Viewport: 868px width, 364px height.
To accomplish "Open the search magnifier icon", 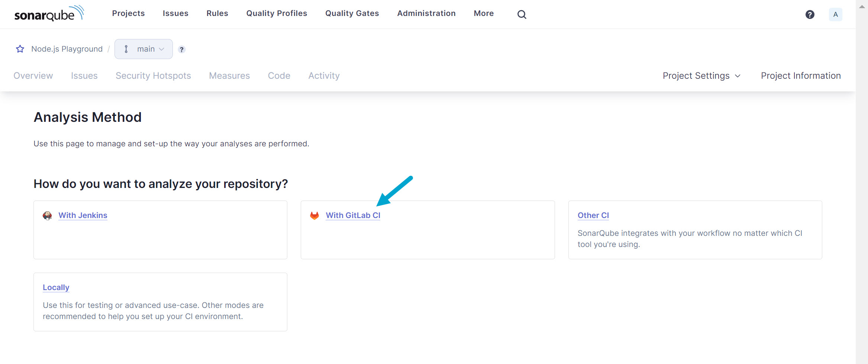I will [x=522, y=14].
